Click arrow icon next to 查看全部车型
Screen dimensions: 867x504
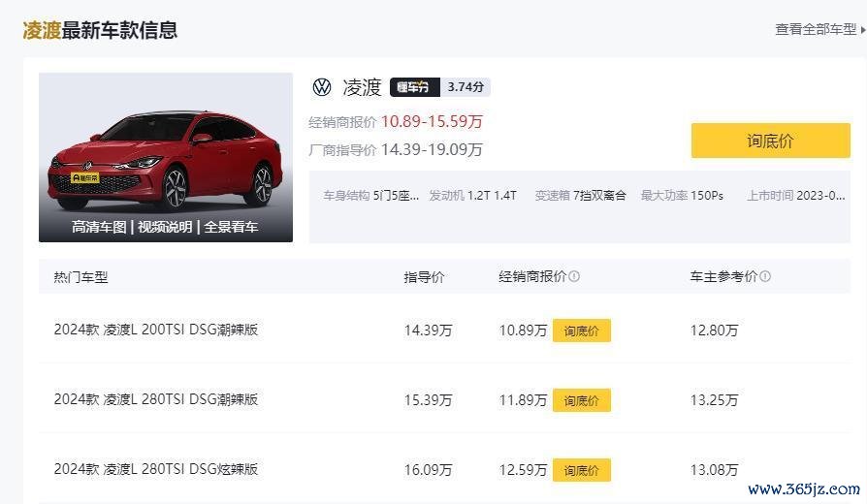[862, 30]
